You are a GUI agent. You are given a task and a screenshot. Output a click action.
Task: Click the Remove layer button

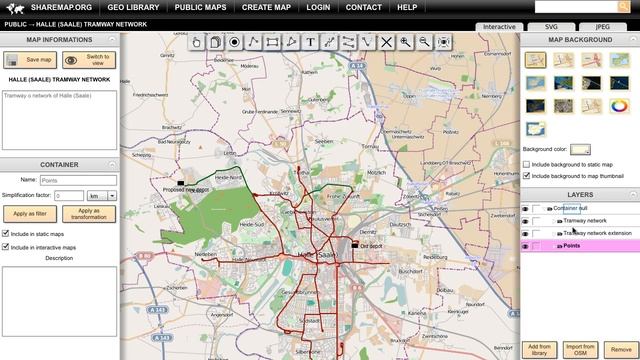click(x=622, y=350)
